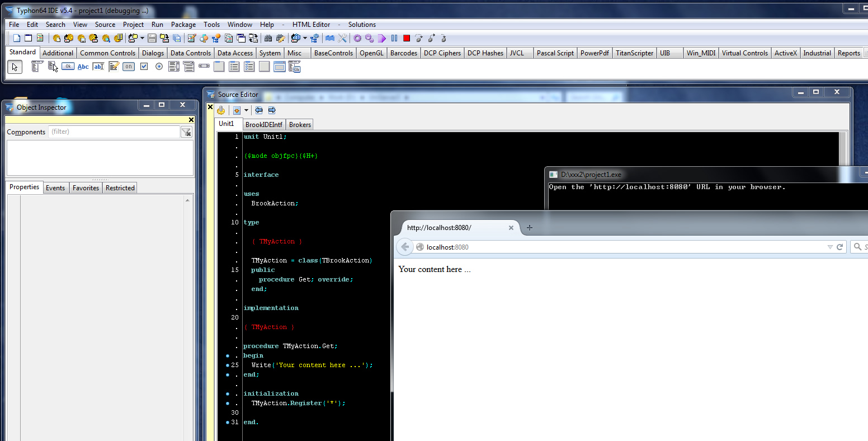Expand the Source Editor jump-to dropdown arrow
The height and width of the screenshot is (441, 868).
pyautogui.click(x=246, y=110)
